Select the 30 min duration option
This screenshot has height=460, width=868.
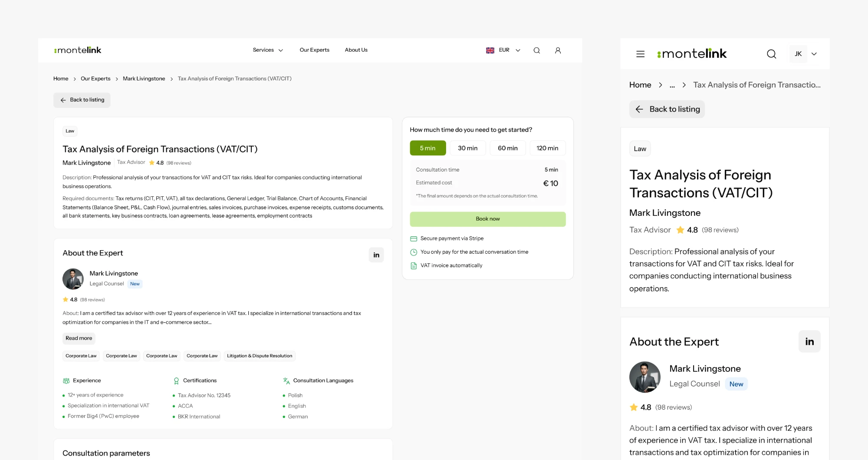point(468,148)
